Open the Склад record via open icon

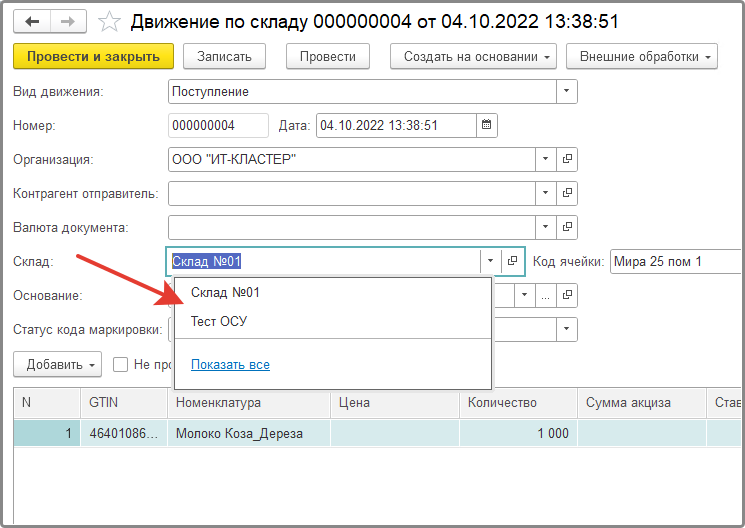512,261
